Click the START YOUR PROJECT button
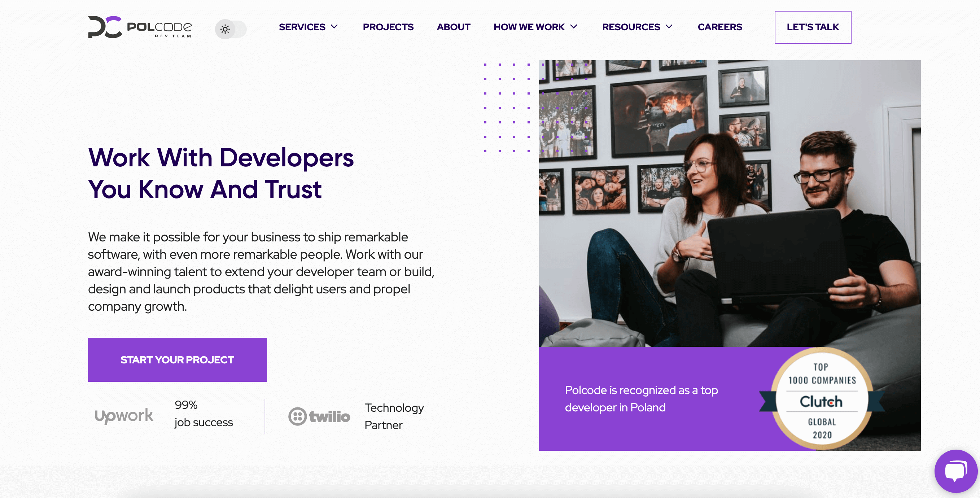This screenshot has height=498, width=980. (x=177, y=359)
